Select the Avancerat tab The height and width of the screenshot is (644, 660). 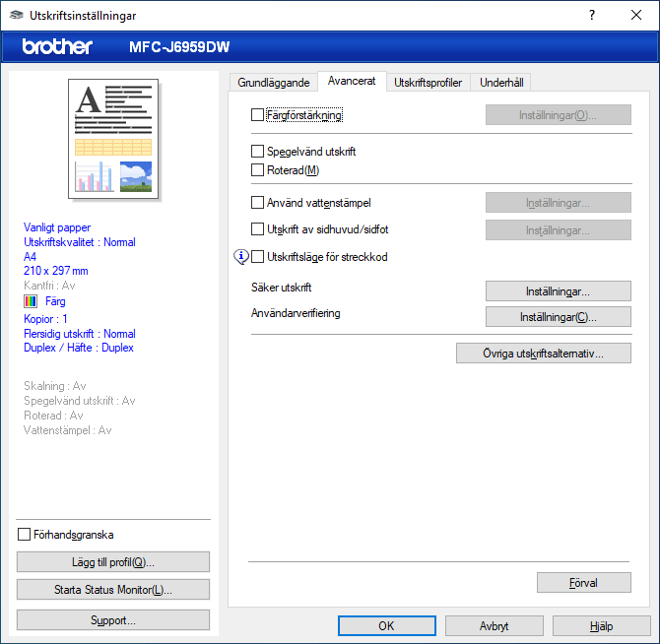tap(352, 81)
